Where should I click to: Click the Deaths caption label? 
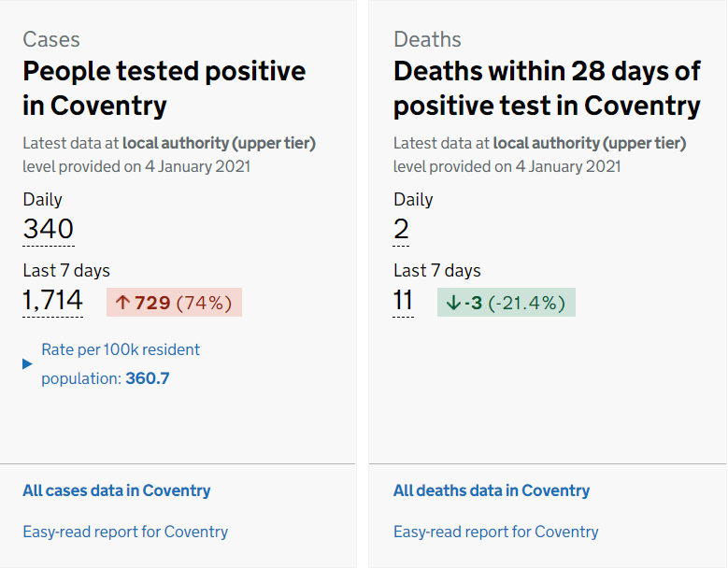click(x=427, y=39)
